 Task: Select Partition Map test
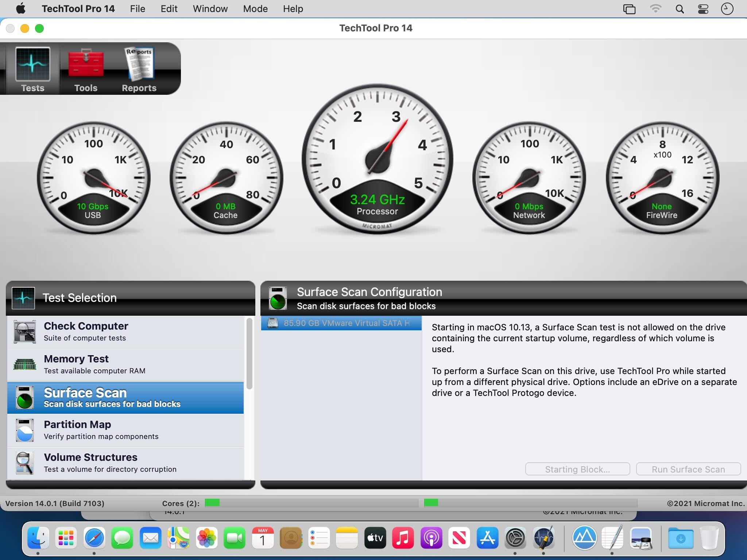[x=125, y=430]
